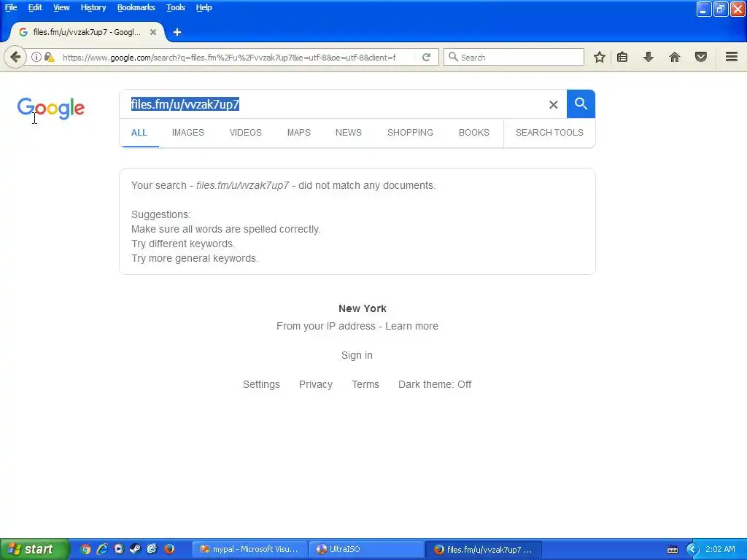Go back using the browser back arrow
This screenshot has width=747, height=560.
click(x=15, y=57)
